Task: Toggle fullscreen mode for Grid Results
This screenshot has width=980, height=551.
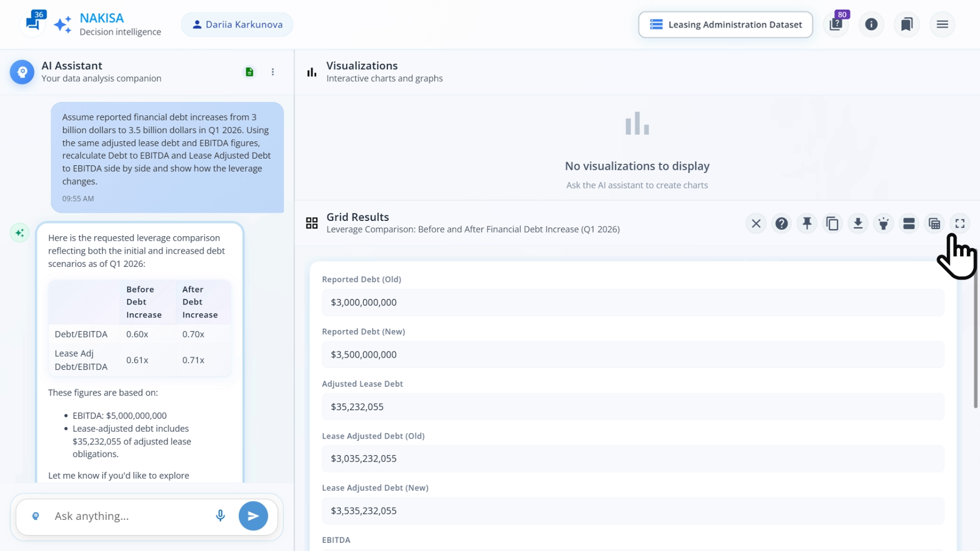Action: click(x=960, y=223)
